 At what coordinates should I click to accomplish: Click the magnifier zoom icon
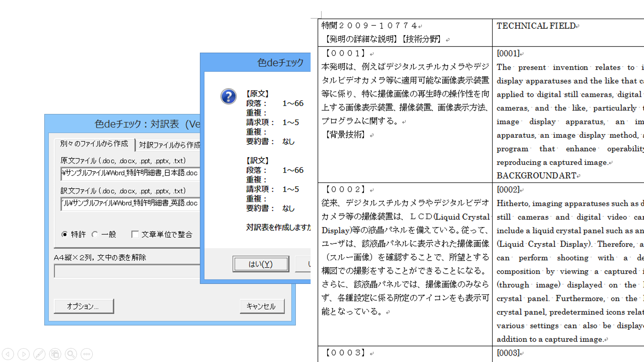[71, 354]
